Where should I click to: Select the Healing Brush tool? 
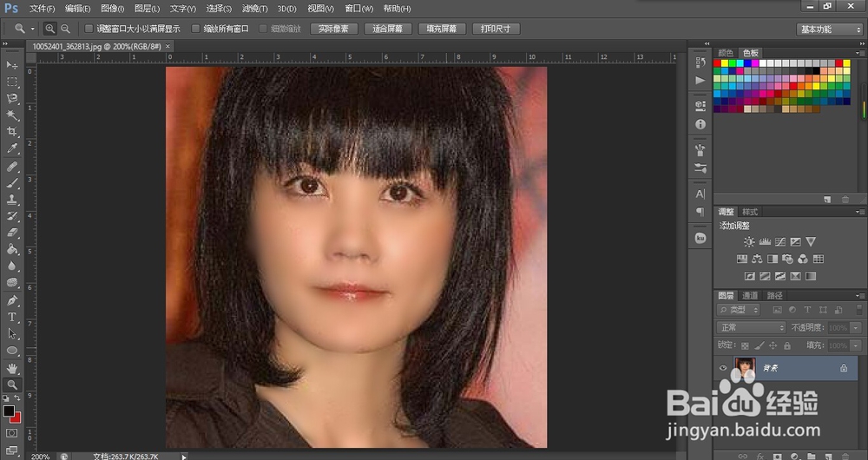click(11, 167)
